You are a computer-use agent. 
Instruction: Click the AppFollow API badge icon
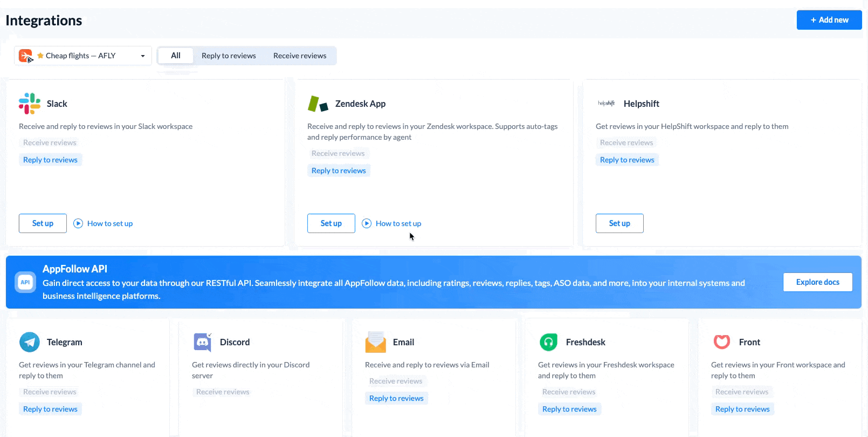point(25,282)
